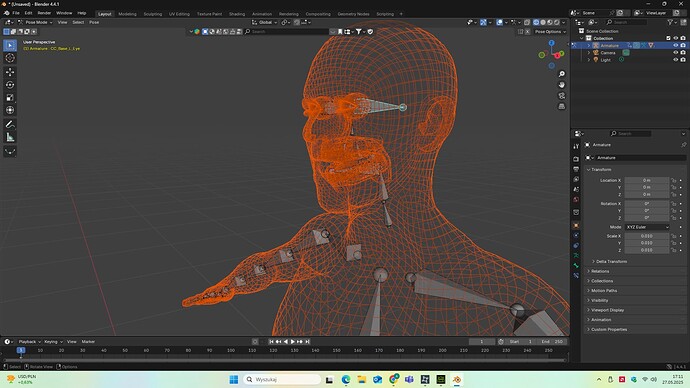Screen dimensions: 690x388
Task: Open the Playback settings in the timeline
Action: click(29, 341)
